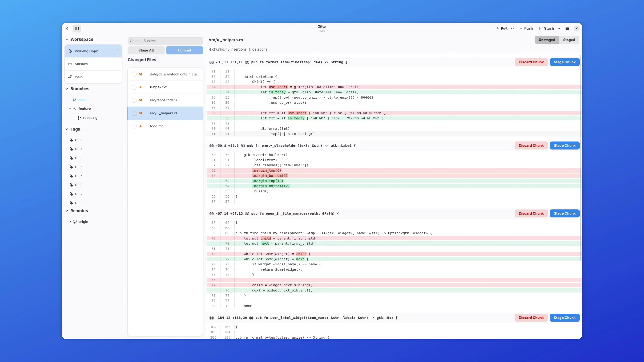The image size is (644, 362).
Task: Select the 0.1.8 tag icon
Action: (72, 140)
